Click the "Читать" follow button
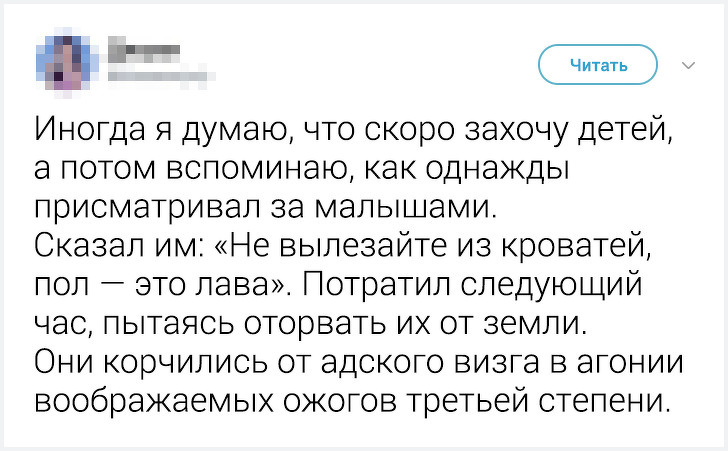728x451 pixels. (x=599, y=66)
